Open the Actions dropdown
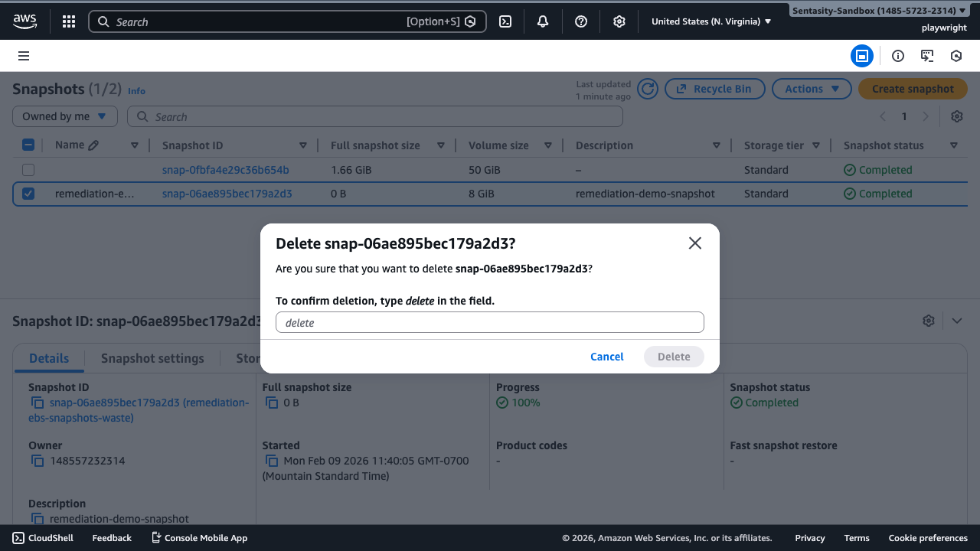The image size is (980, 551). coord(812,88)
